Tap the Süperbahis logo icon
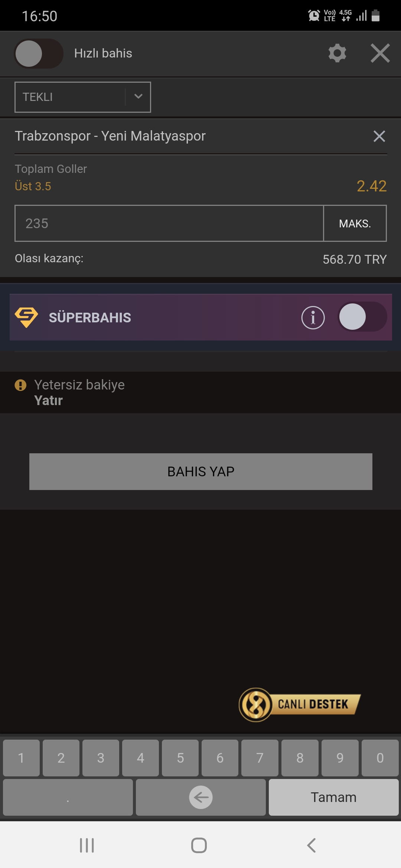This screenshot has height=868, width=401. [x=26, y=318]
